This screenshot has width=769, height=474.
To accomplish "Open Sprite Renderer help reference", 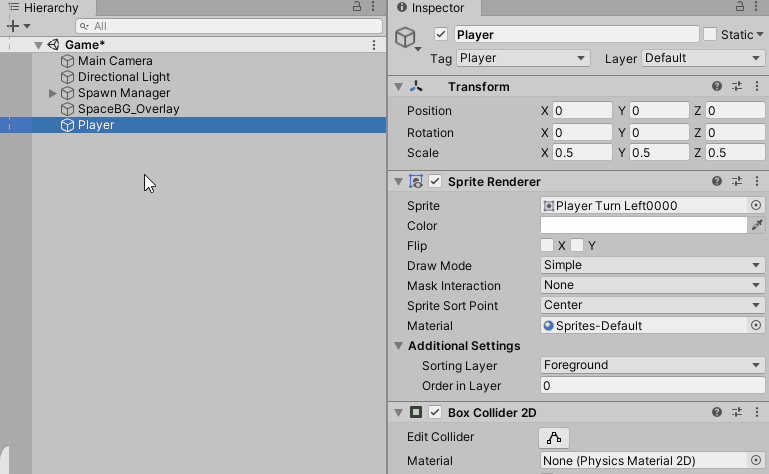I will pyautogui.click(x=717, y=182).
